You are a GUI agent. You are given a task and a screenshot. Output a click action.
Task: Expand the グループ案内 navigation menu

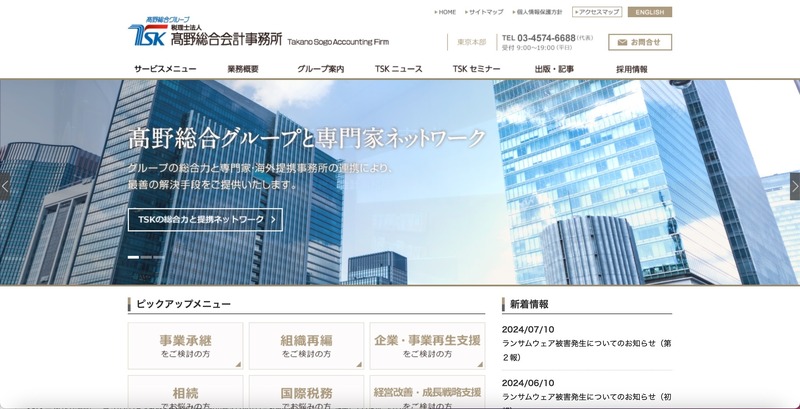coord(320,69)
